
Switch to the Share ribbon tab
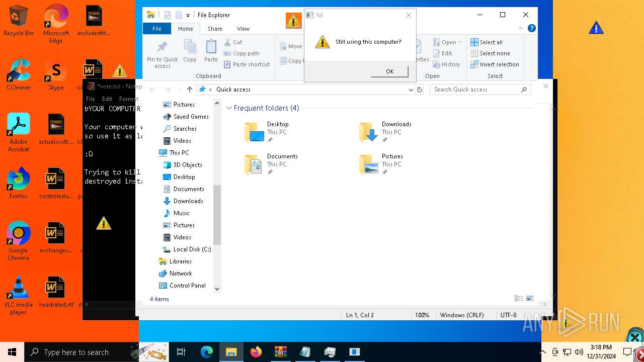click(x=215, y=29)
